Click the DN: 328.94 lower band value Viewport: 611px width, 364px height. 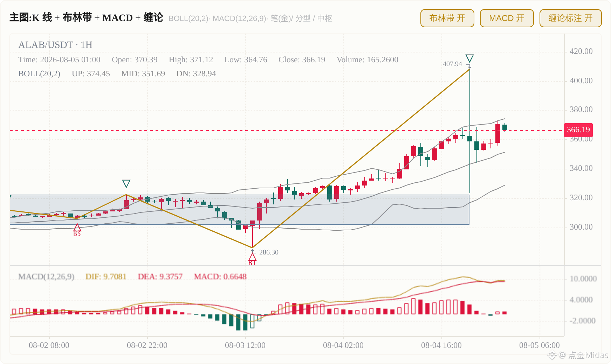(196, 74)
